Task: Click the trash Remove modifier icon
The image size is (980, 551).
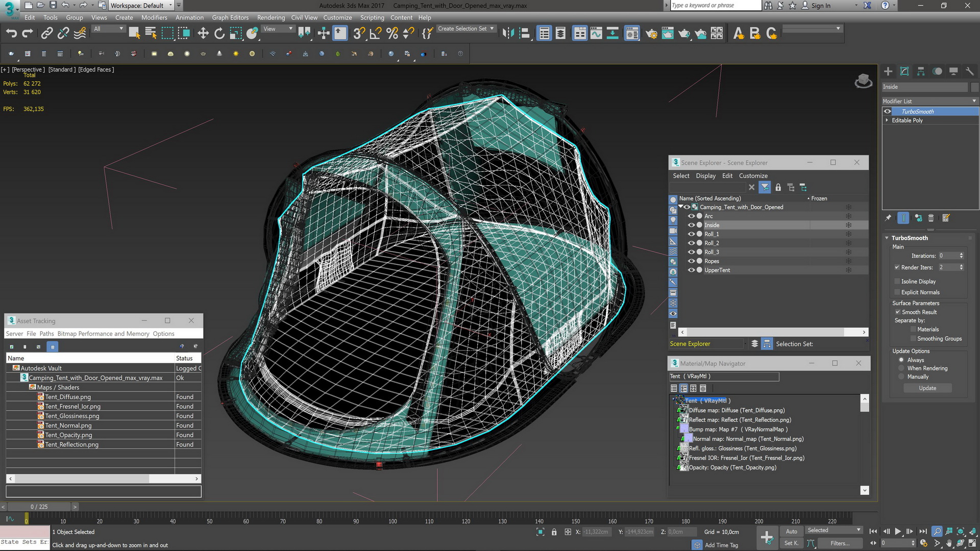Action: pyautogui.click(x=931, y=218)
